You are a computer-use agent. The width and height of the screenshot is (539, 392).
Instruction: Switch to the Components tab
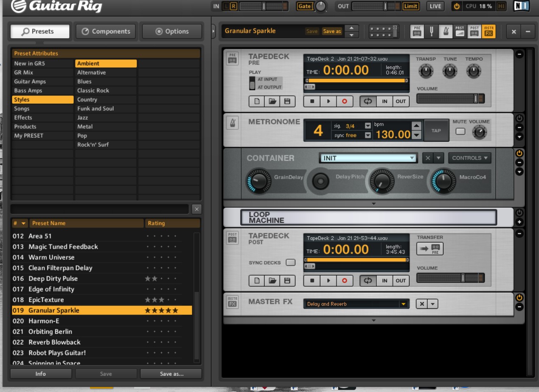[106, 31]
